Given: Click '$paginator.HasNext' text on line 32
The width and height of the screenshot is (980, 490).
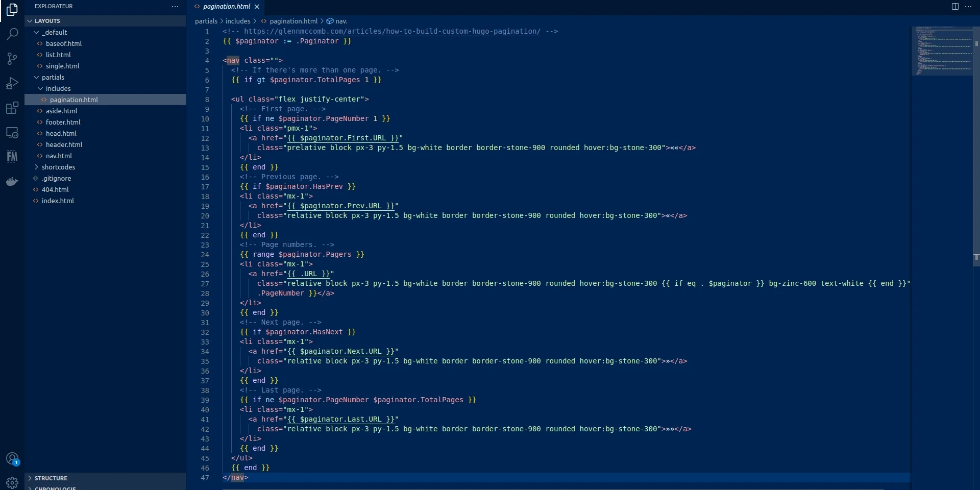Looking at the screenshot, I should [x=304, y=332].
